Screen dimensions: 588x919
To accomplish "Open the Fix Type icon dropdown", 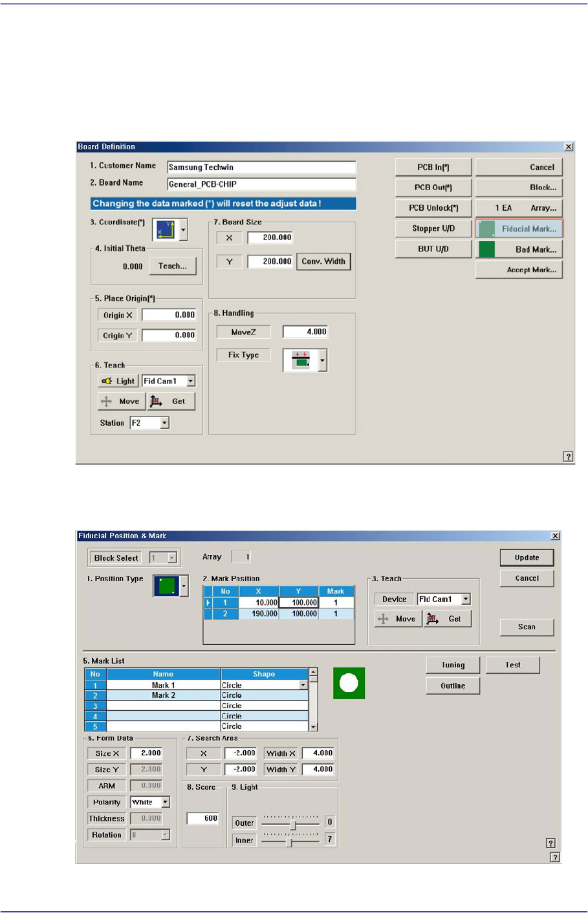I will click(323, 360).
